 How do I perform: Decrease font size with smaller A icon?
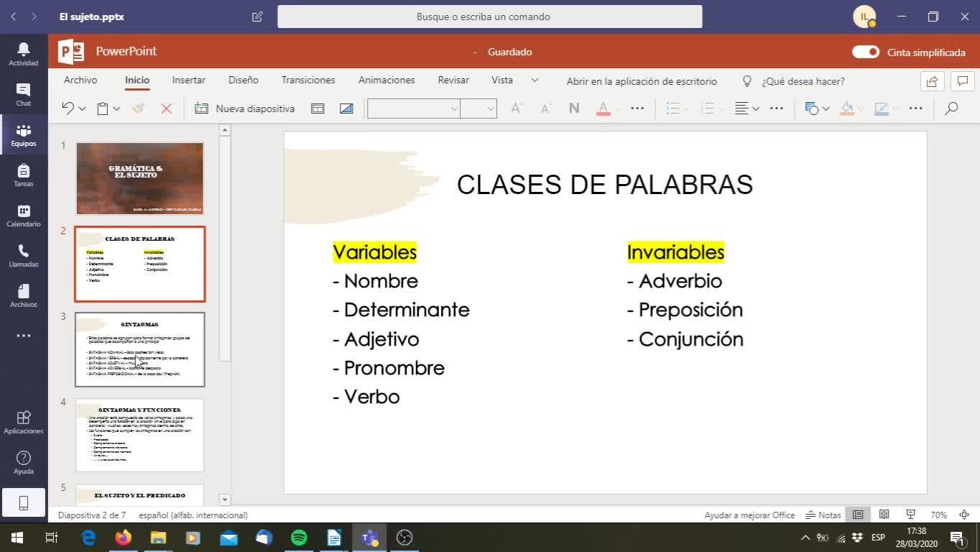(545, 109)
